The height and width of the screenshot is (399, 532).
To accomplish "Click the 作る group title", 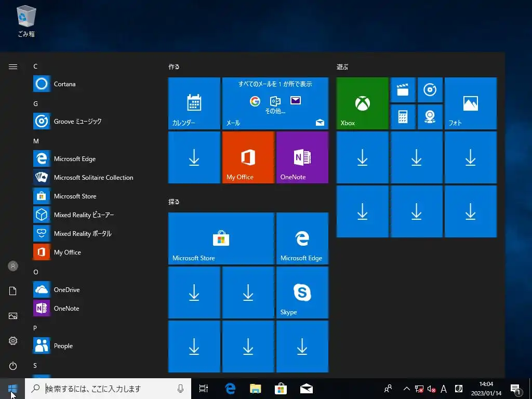I will (174, 67).
